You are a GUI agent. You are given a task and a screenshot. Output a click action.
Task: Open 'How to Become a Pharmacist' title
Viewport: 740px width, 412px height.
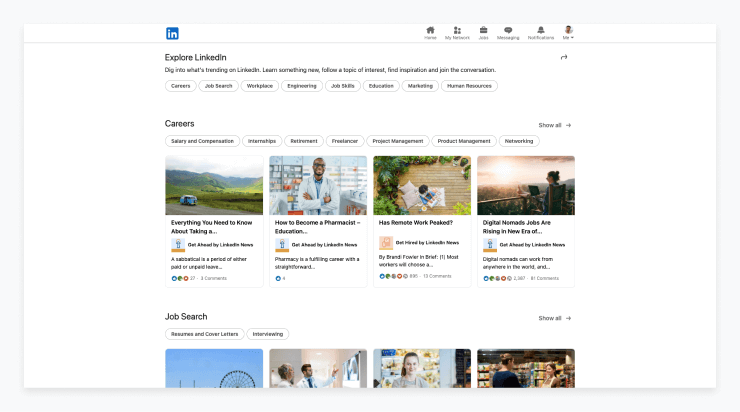coord(317,227)
